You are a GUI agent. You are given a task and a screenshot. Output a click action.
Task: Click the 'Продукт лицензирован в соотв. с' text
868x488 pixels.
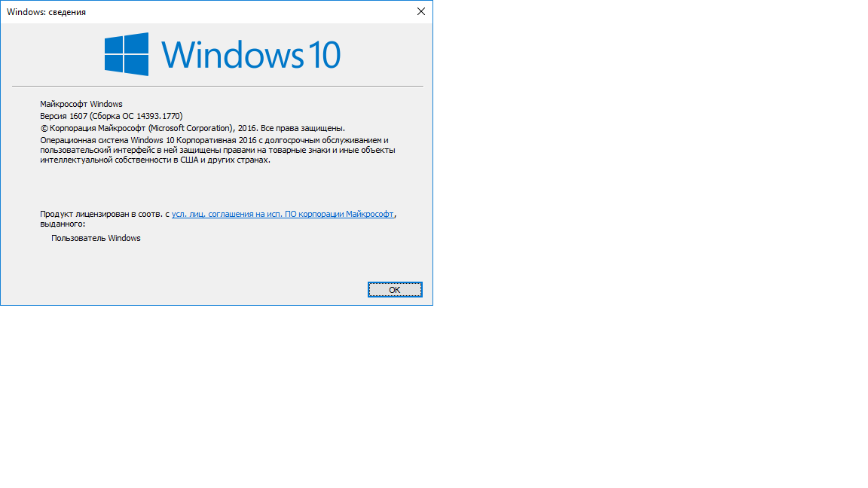105,214
